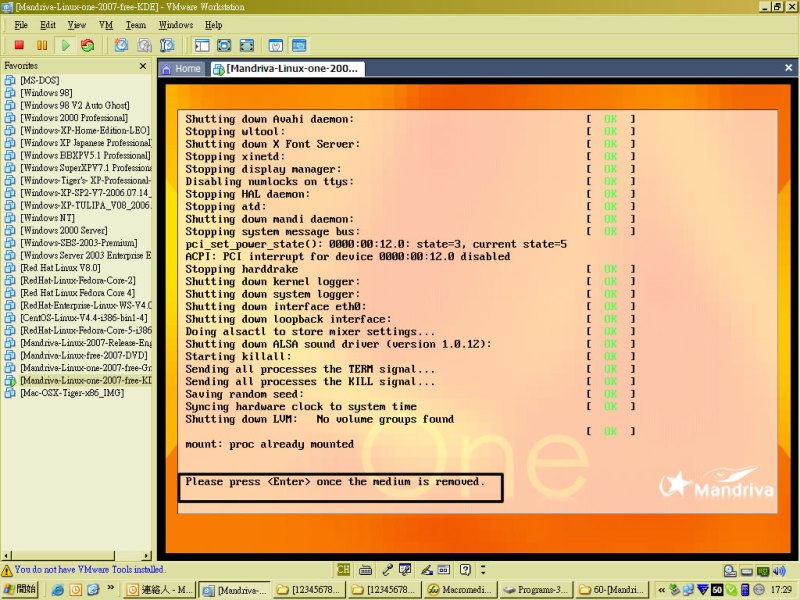Click the IME help question mark icon
This screenshot has width=800, height=600.
click(465, 570)
